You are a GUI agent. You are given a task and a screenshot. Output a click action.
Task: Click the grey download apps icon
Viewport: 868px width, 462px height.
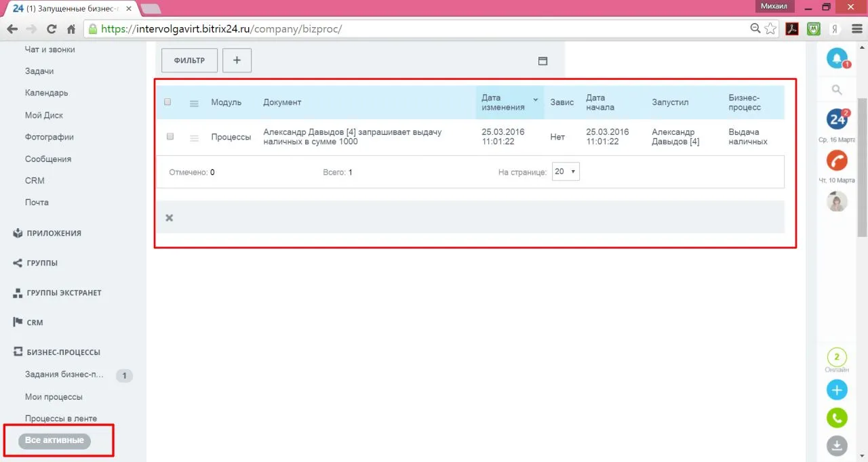pyautogui.click(x=837, y=446)
